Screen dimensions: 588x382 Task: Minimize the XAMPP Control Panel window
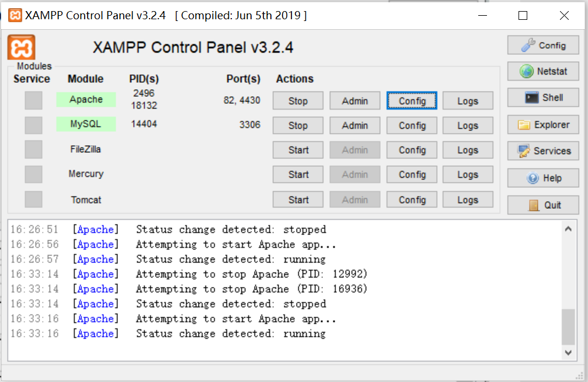pyautogui.click(x=483, y=15)
